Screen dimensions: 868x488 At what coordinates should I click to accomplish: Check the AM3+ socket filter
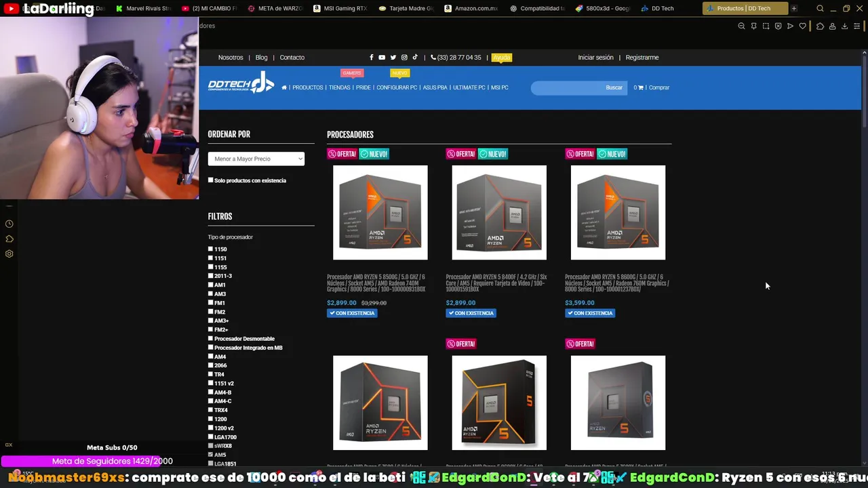(210, 321)
